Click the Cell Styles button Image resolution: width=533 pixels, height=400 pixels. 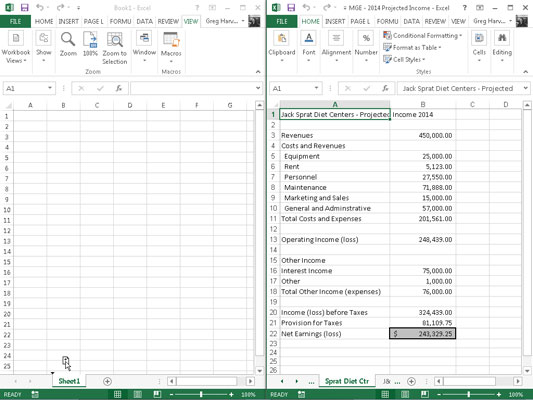(404, 59)
